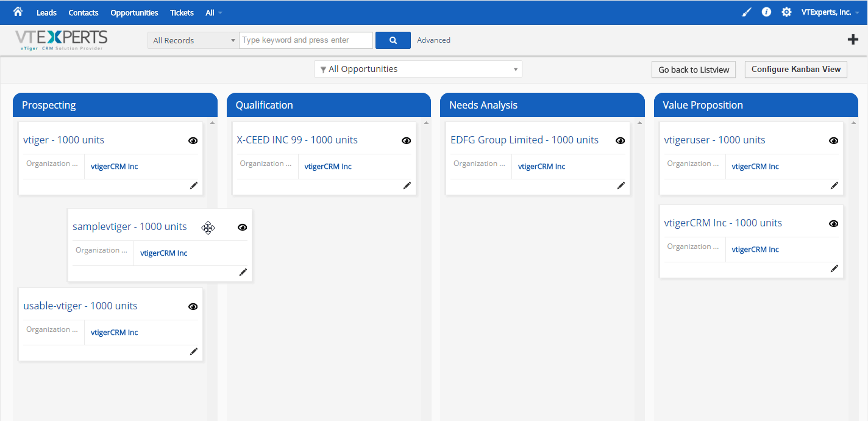Click the Value Proposition column header
Viewport: 868px width, 421px height.
tap(756, 105)
